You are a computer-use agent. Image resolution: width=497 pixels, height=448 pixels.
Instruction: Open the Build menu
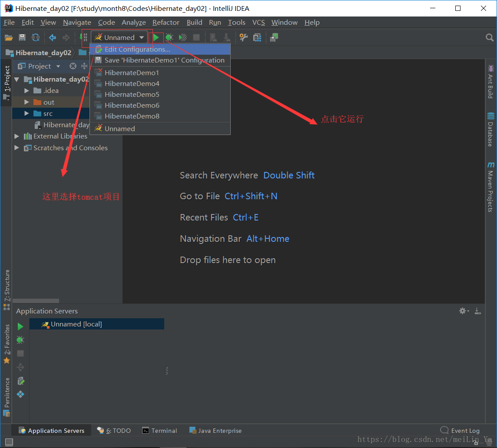tap(194, 23)
